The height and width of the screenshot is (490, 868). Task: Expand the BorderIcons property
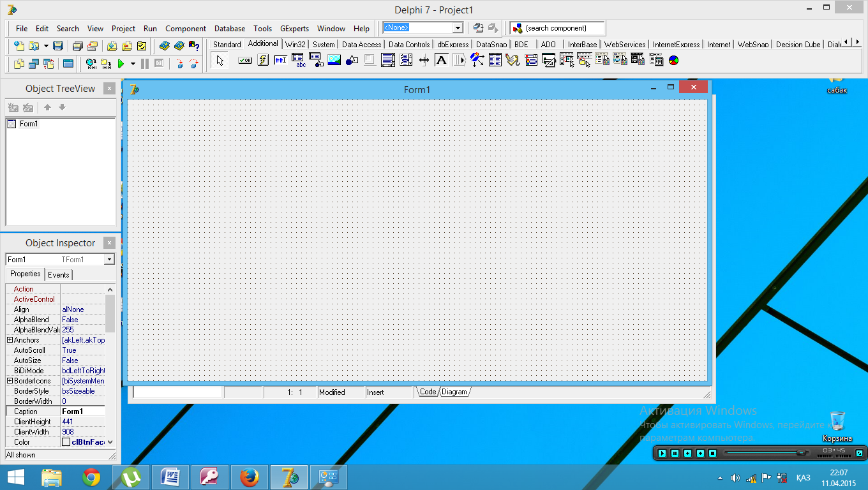[x=10, y=381]
